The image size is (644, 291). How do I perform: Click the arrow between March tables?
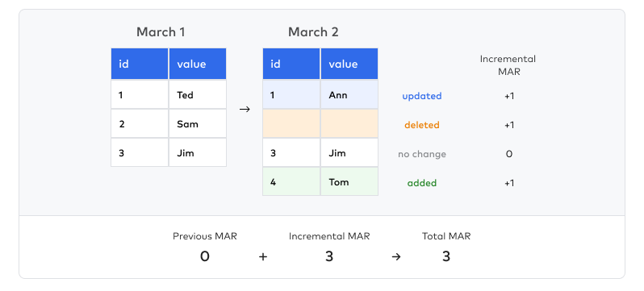(x=245, y=110)
